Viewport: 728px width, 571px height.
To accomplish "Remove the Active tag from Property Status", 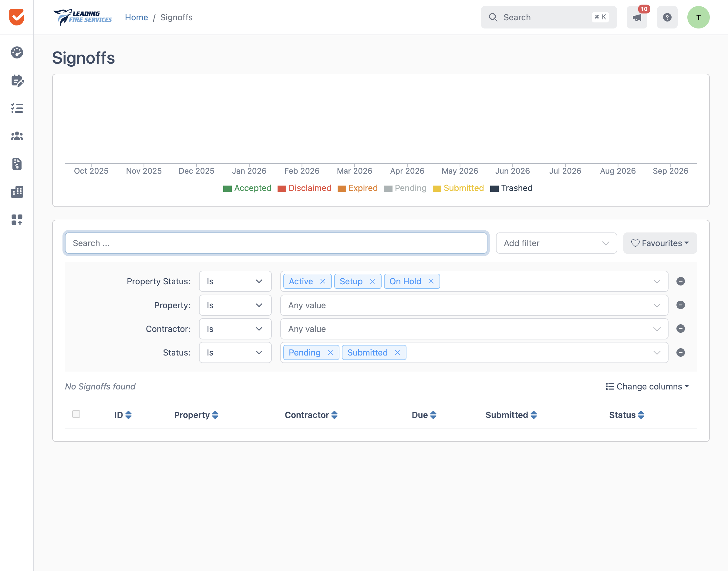I will 322,282.
